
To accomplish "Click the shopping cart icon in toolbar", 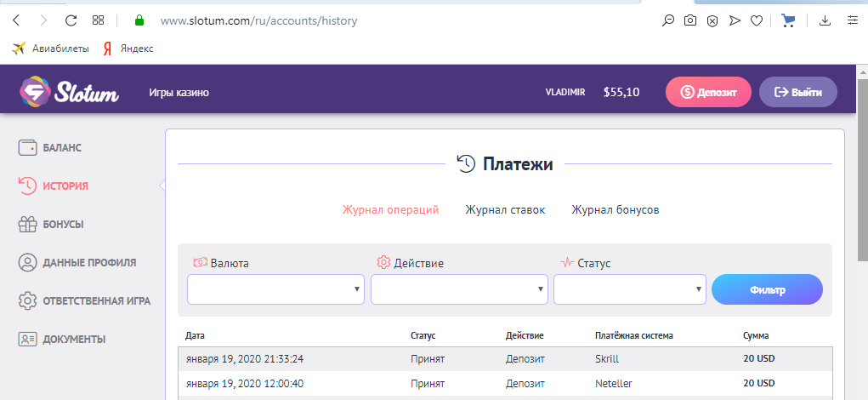I will click(x=787, y=20).
